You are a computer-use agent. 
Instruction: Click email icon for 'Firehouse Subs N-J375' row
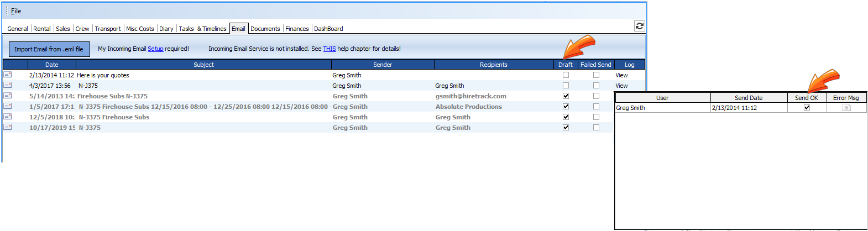click(8, 96)
